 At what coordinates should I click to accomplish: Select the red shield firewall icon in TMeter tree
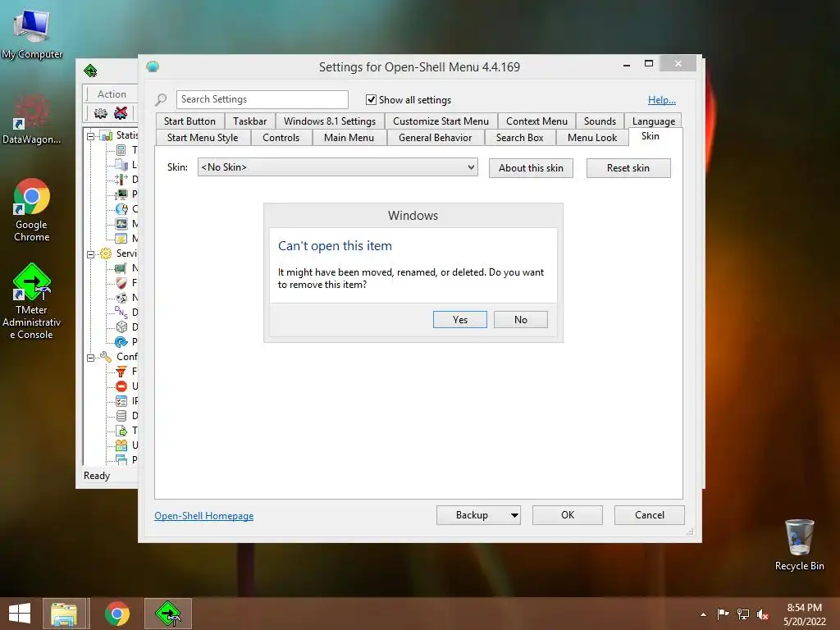point(121,283)
